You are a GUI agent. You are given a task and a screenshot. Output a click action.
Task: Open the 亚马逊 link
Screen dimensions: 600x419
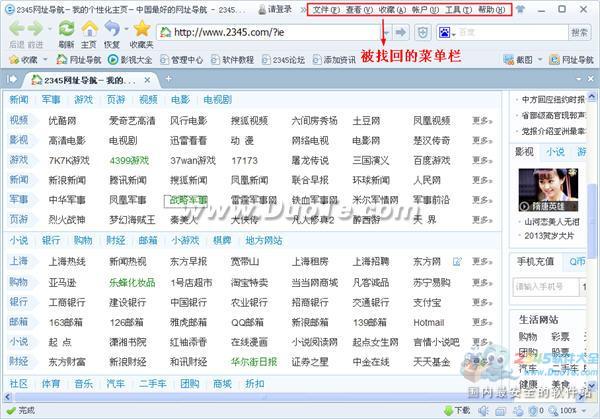62,283
